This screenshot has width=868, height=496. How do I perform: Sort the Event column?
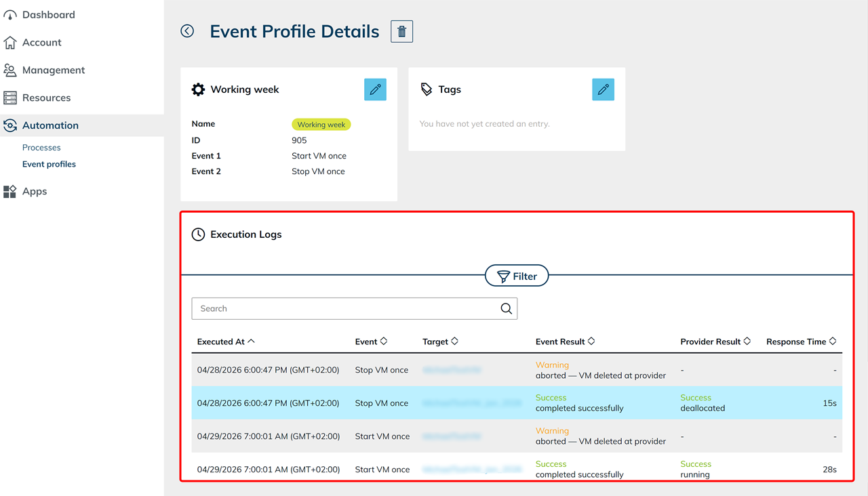[x=384, y=342]
